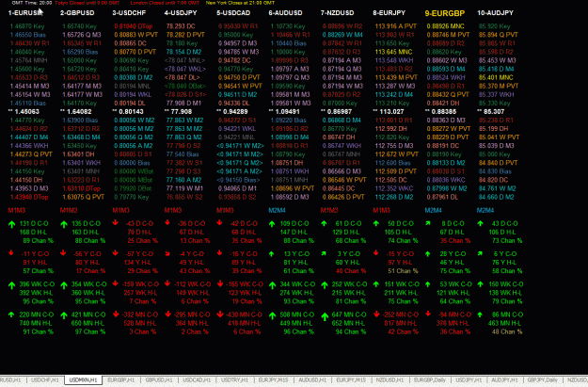588x387 pixels.
Task: Click the 6-AUDUSD column header
Action: tap(285, 13)
